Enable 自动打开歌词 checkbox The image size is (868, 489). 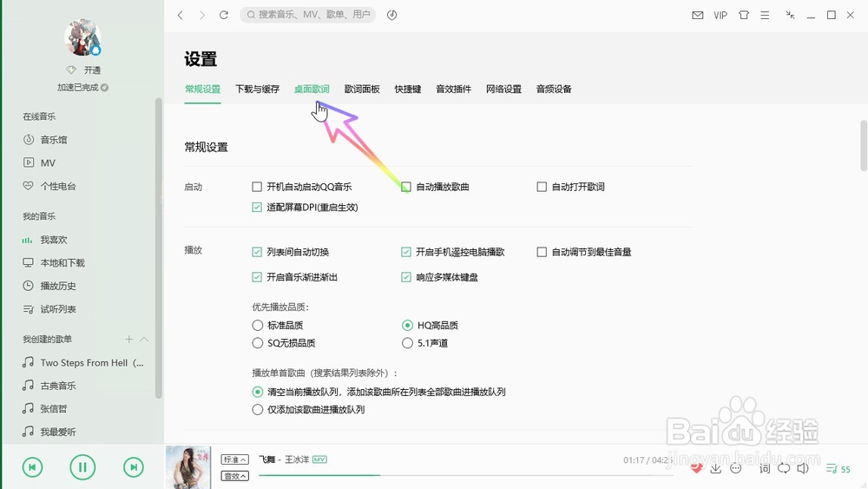[542, 187]
